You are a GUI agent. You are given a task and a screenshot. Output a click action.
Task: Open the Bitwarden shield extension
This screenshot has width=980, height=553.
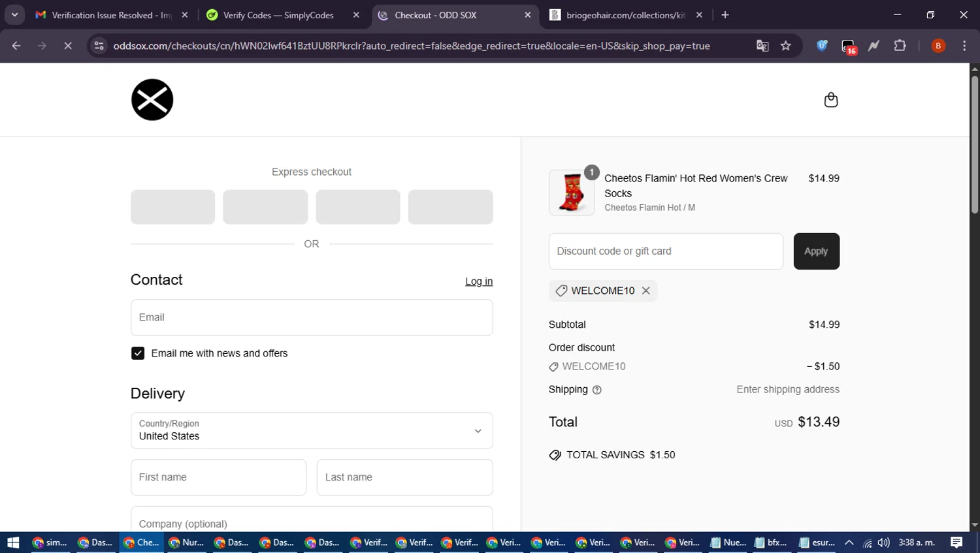(822, 46)
